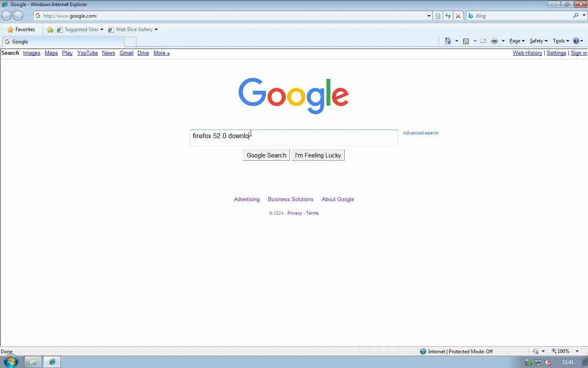Expand the security lock dropdown in status bar
The image size is (588, 368).
pos(543,351)
